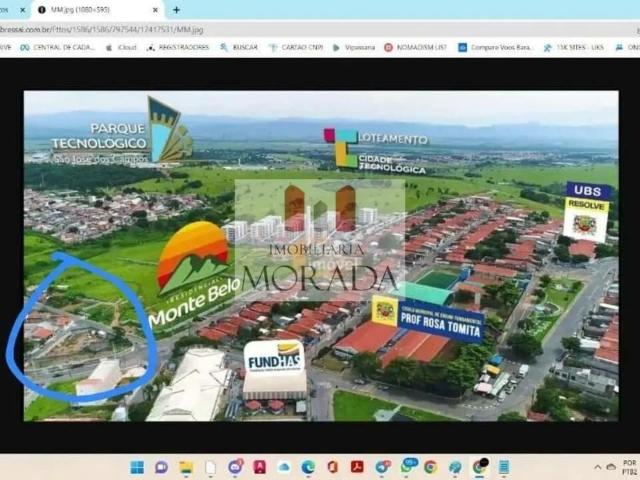This screenshot has height=480, width=640.
Task: Open the cloud app in taskbar
Action: click(284, 467)
